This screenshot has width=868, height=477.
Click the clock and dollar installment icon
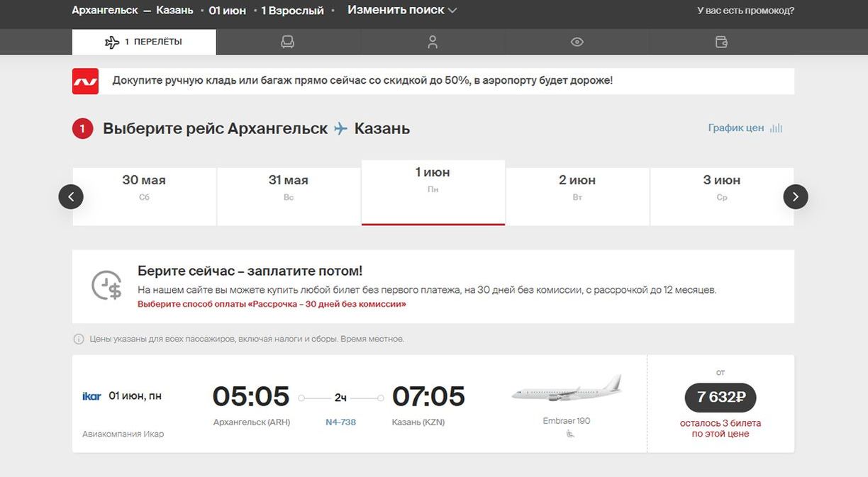[107, 286]
